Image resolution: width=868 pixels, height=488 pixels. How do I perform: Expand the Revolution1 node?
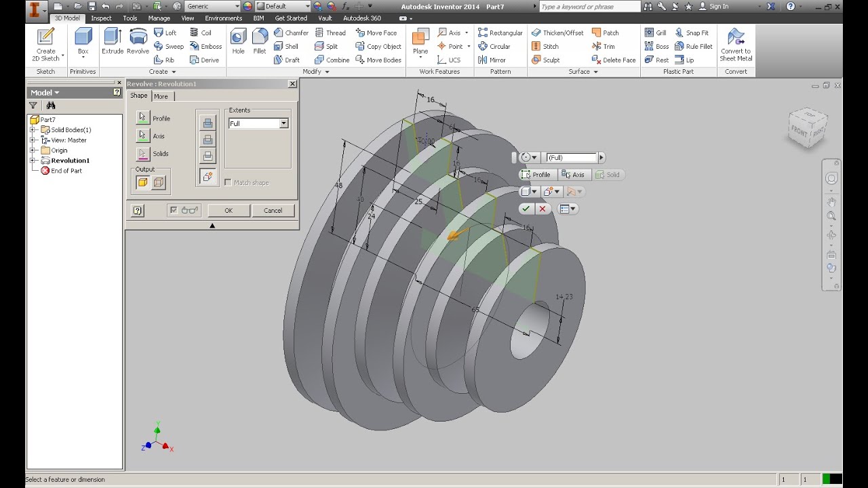click(x=33, y=161)
